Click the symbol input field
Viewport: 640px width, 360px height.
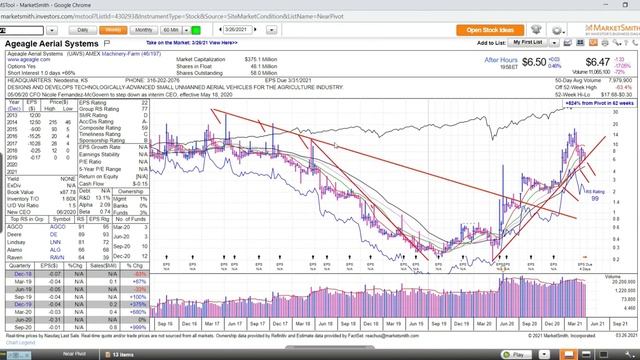22,30
